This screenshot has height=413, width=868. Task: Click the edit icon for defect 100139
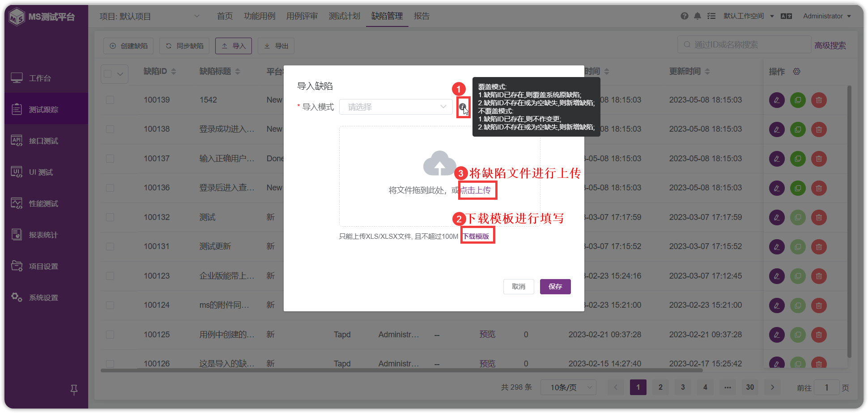(777, 100)
